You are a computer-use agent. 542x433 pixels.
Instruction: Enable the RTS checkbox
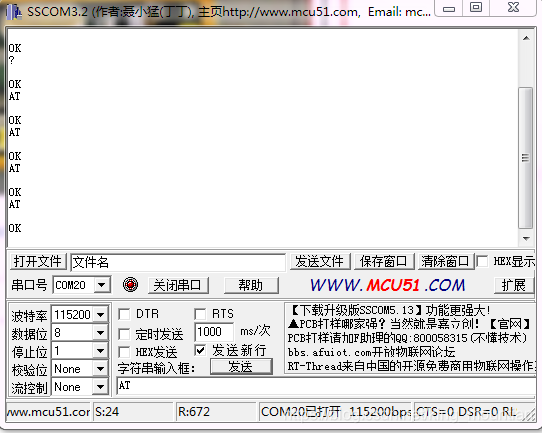coord(200,314)
